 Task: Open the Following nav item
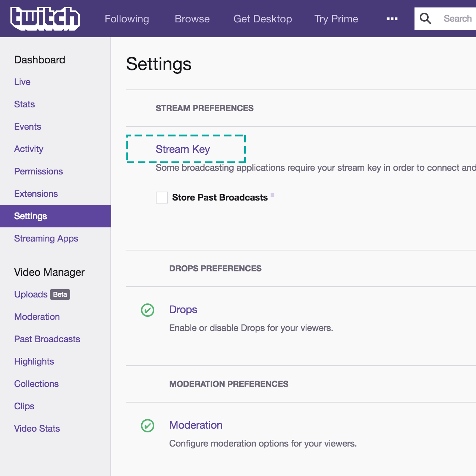[127, 19]
